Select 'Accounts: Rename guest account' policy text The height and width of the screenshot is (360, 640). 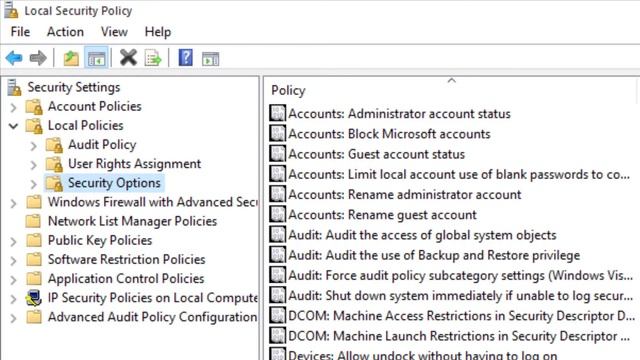(382, 215)
